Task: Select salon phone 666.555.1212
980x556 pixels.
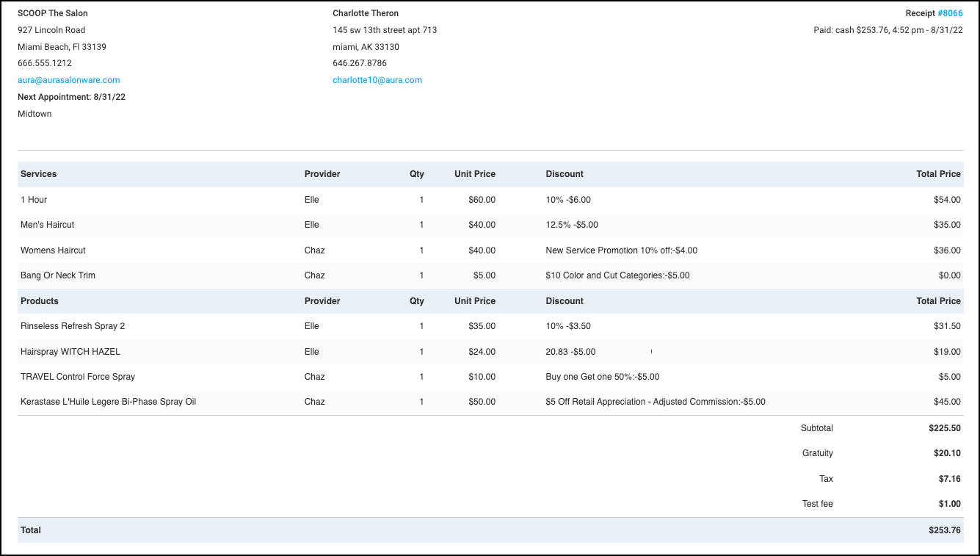Action: click(45, 63)
